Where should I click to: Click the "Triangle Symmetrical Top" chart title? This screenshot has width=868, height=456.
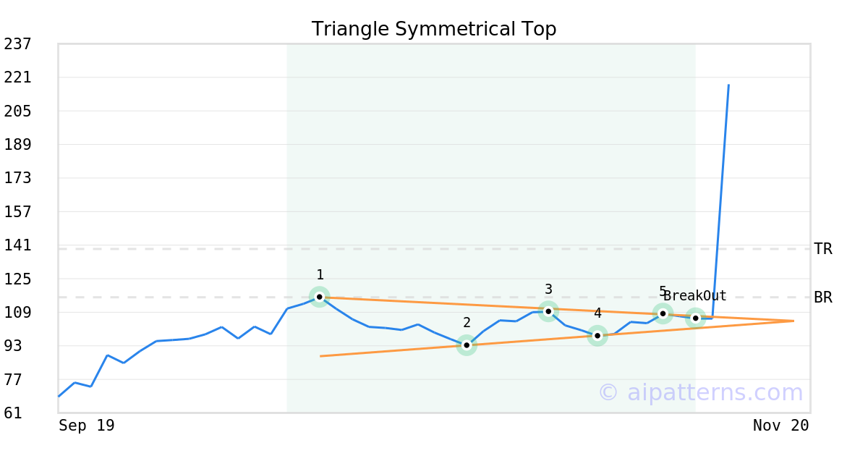point(434,29)
